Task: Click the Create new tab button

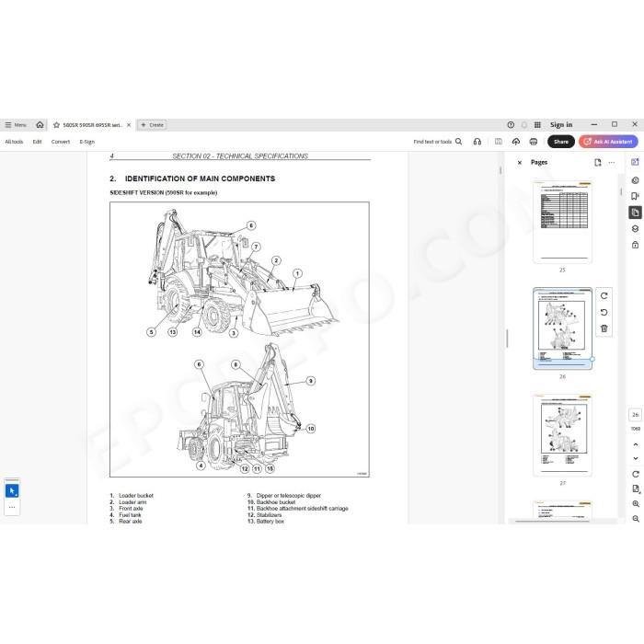Action: 152,125
